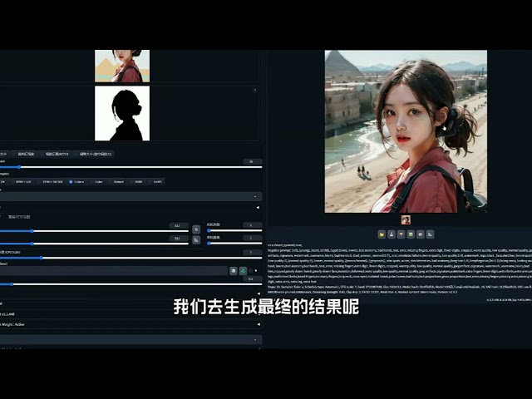Screen dimensions: 532x399
Task: Click the generated girl at beach image
Action: pyautogui.click(x=406, y=131)
